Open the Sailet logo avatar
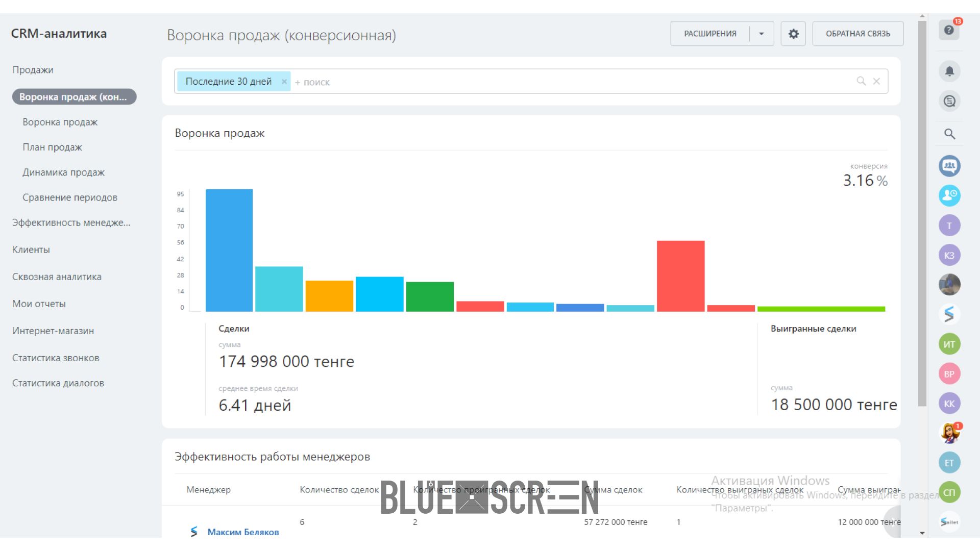Viewport: 980px width, 551px height. (949, 522)
